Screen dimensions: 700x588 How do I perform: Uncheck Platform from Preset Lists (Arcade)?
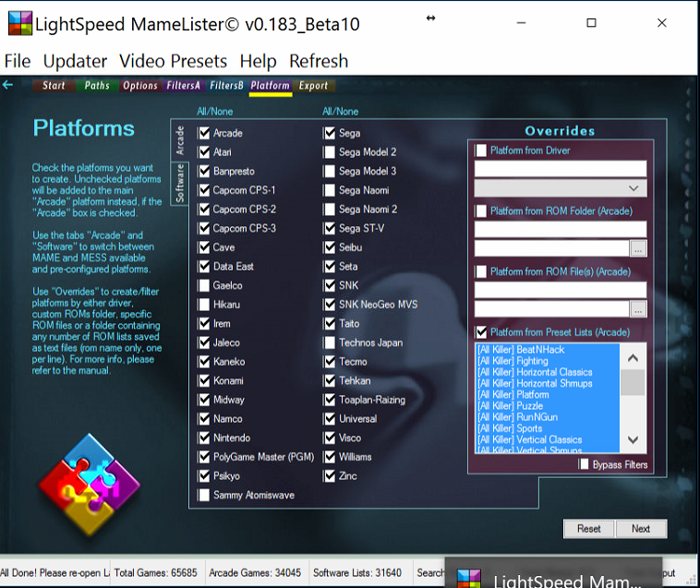point(481,332)
